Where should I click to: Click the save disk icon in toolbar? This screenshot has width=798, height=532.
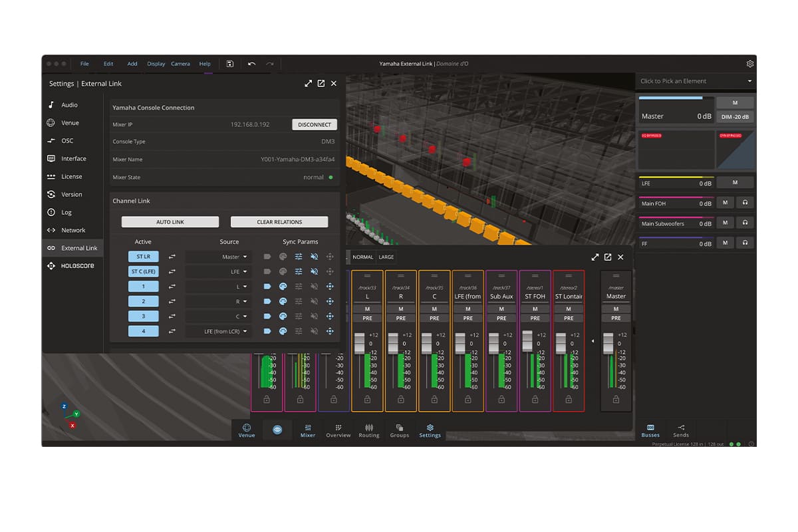point(229,64)
